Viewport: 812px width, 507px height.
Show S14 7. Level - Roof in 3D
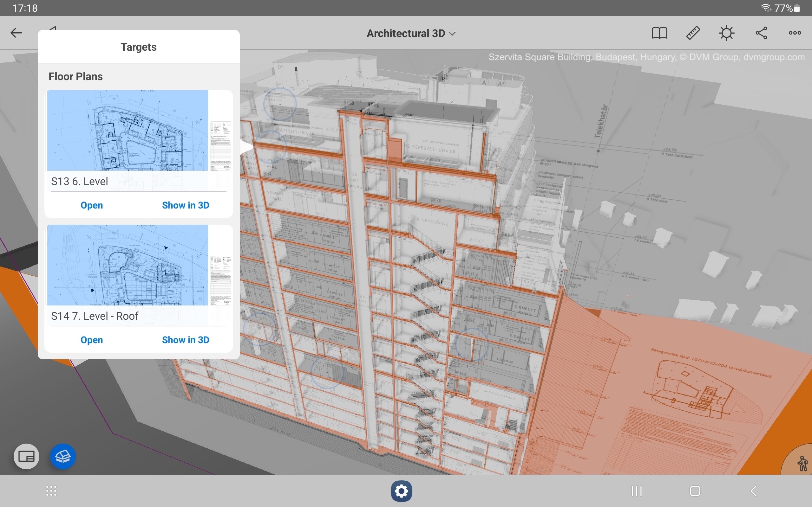click(x=186, y=340)
